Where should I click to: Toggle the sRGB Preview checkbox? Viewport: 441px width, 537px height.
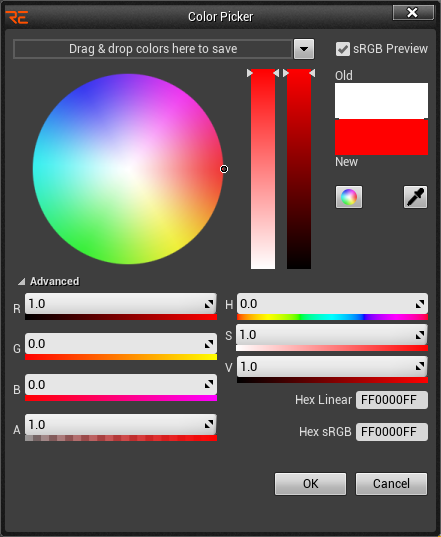click(x=342, y=49)
